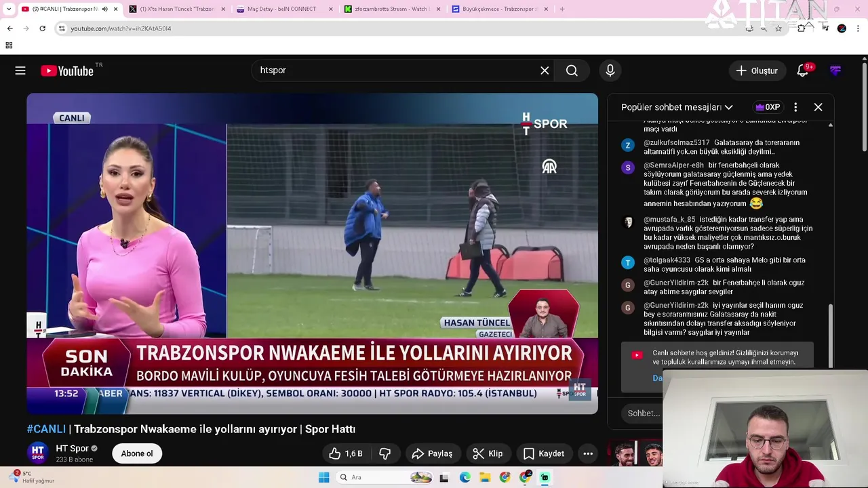868x488 pixels.
Task: Save the video with Kaydet
Action: (x=543, y=453)
